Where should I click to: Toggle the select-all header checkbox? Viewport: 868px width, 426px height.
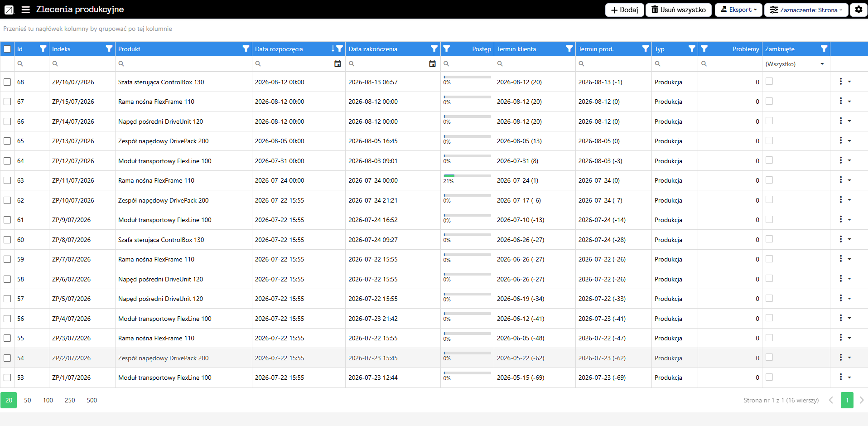[7, 49]
